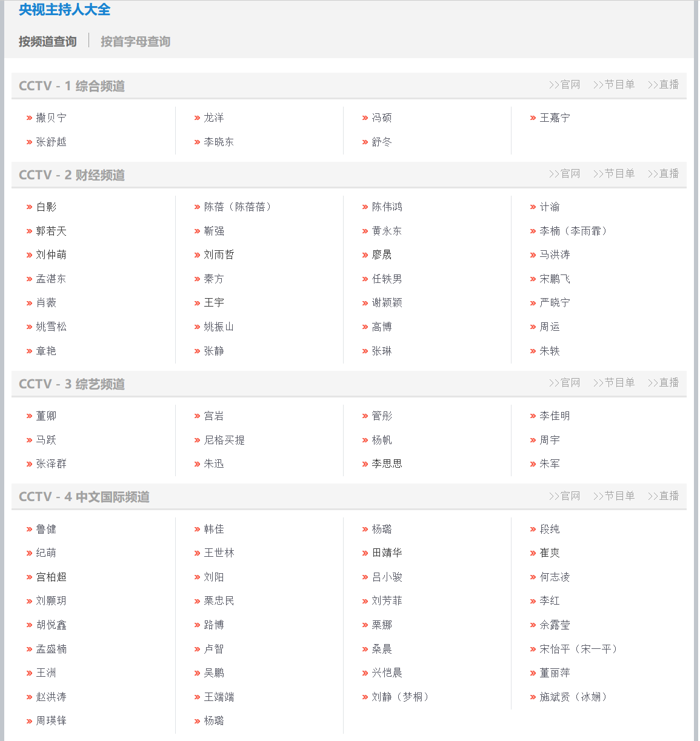
Task: Open 鲁健's host page
Action: point(47,528)
